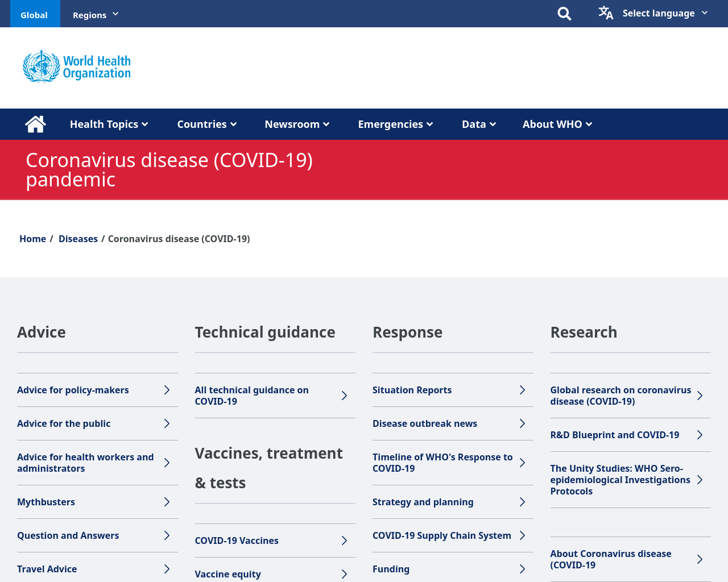Screen dimensions: 728x582
Task: Expand the Health Topics menu
Action: [x=109, y=124]
